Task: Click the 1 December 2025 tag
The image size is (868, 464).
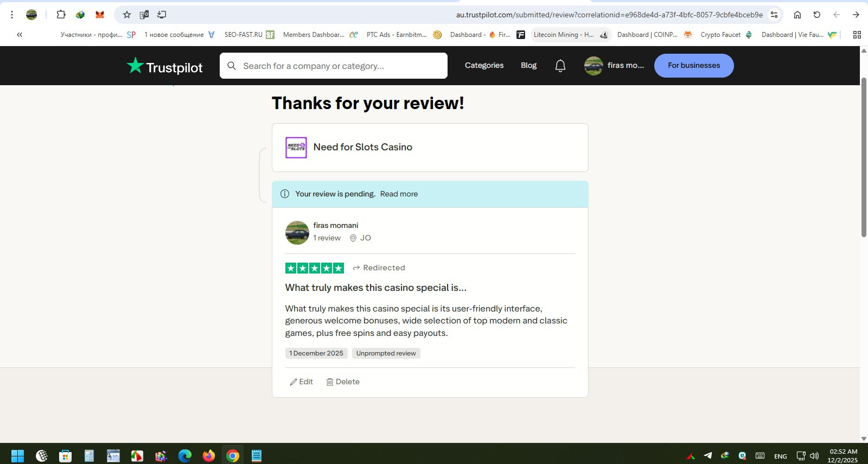Action: click(316, 353)
